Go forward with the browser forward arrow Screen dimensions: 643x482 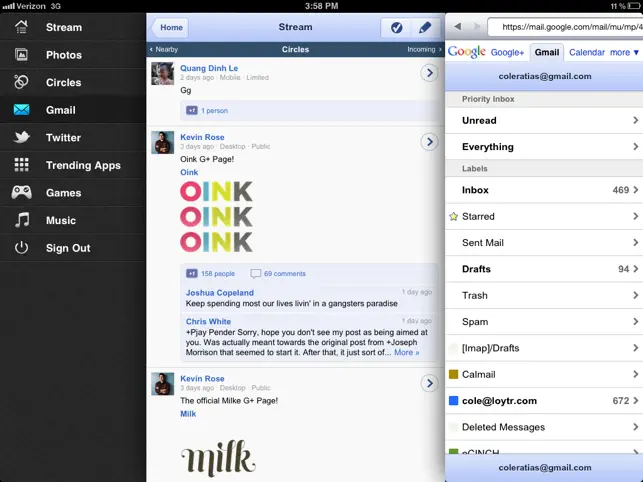(477, 26)
